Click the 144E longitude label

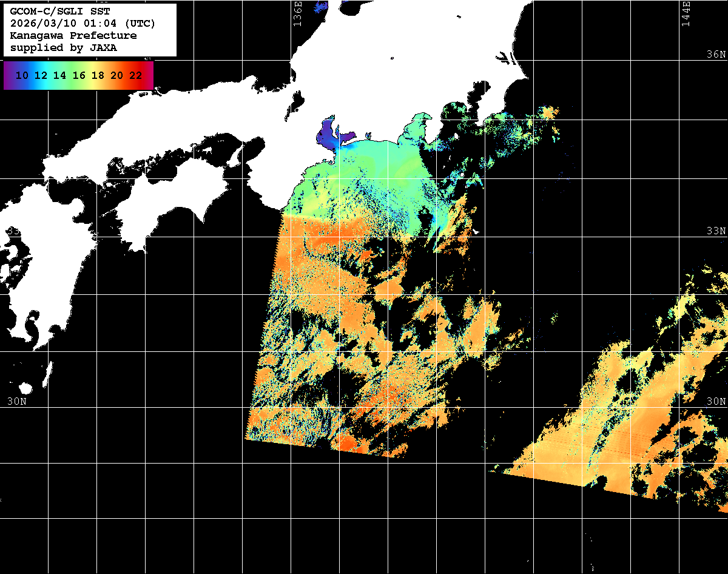(x=686, y=12)
